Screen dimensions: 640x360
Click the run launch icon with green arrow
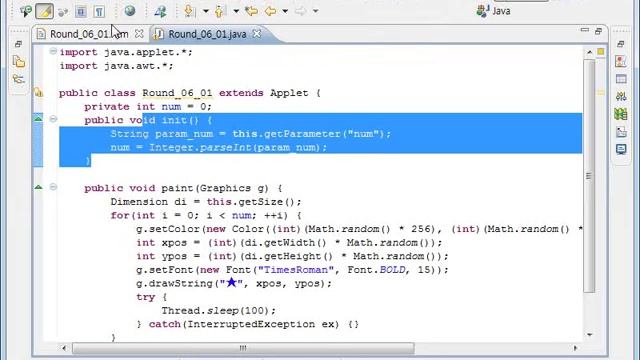click(x=160, y=11)
